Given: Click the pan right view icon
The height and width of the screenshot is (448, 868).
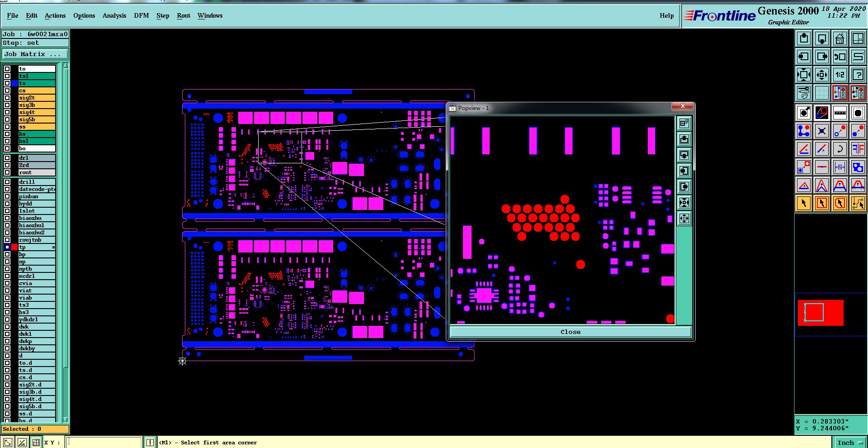Looking at the screenshot, I should pyautogui.click(x=822, y=57).
